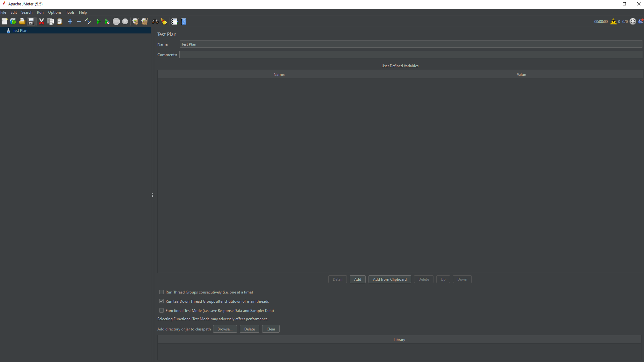Start the test with green play icon

[x=98, y=21]
